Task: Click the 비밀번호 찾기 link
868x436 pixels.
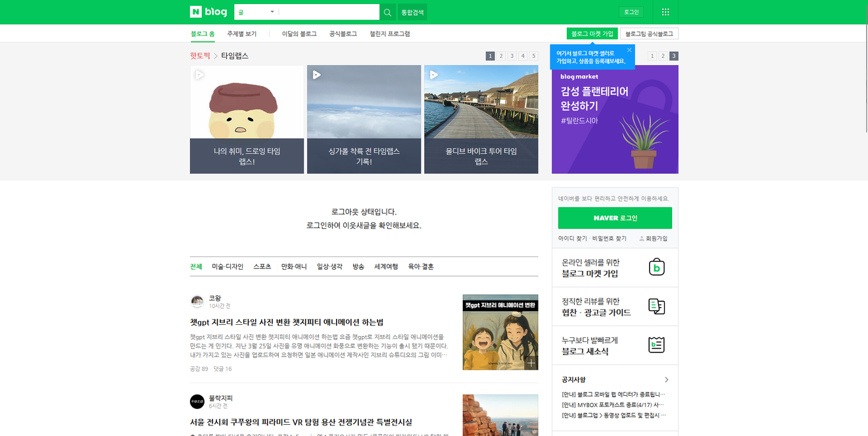Action: click(x=609, y=238)
